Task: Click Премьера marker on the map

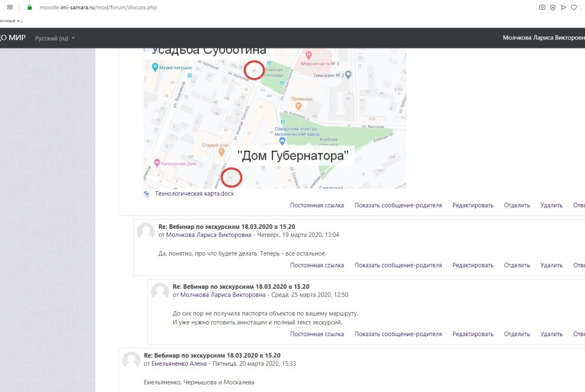Action: click(x=298, y=106)
